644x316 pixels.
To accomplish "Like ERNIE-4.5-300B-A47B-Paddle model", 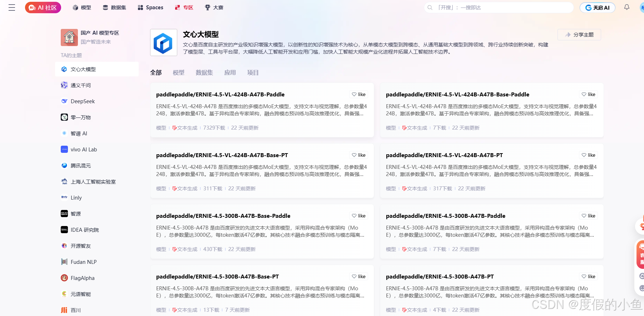I will pos(589,216).
